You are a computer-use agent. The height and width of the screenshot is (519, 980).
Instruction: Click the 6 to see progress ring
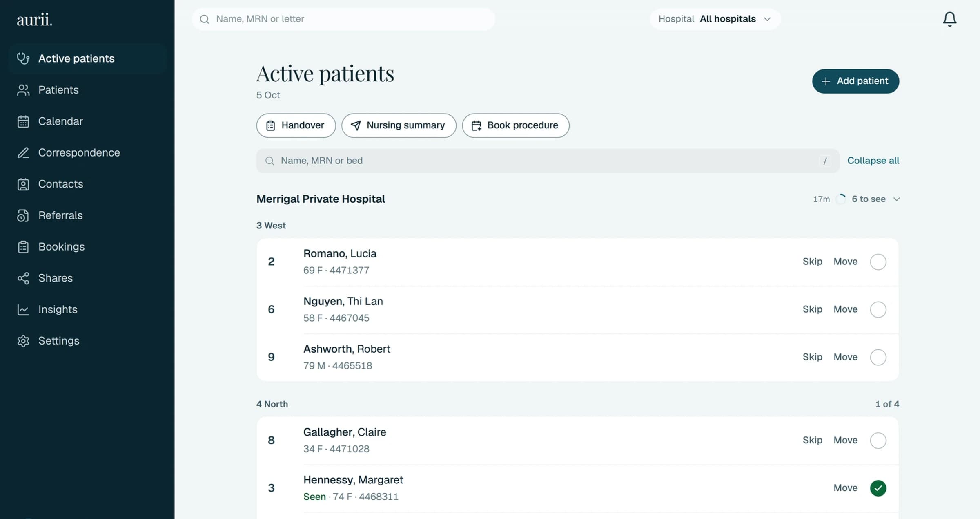(x=841, y=199)
